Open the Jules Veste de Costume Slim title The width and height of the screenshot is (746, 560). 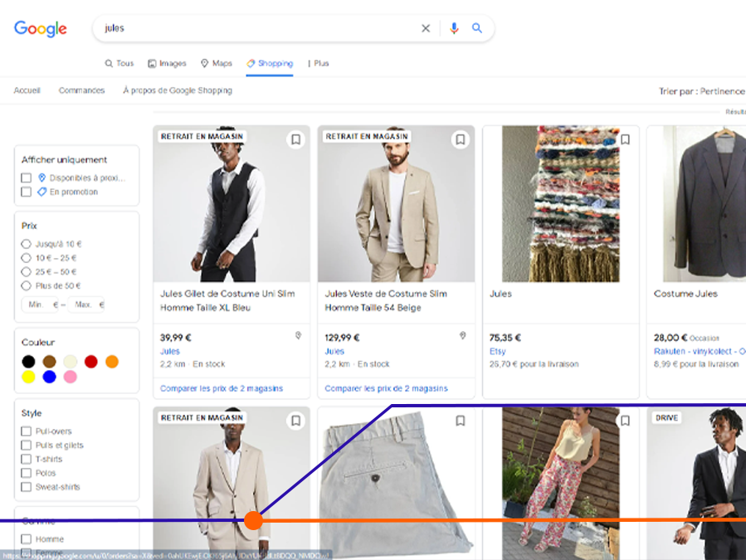386,300
